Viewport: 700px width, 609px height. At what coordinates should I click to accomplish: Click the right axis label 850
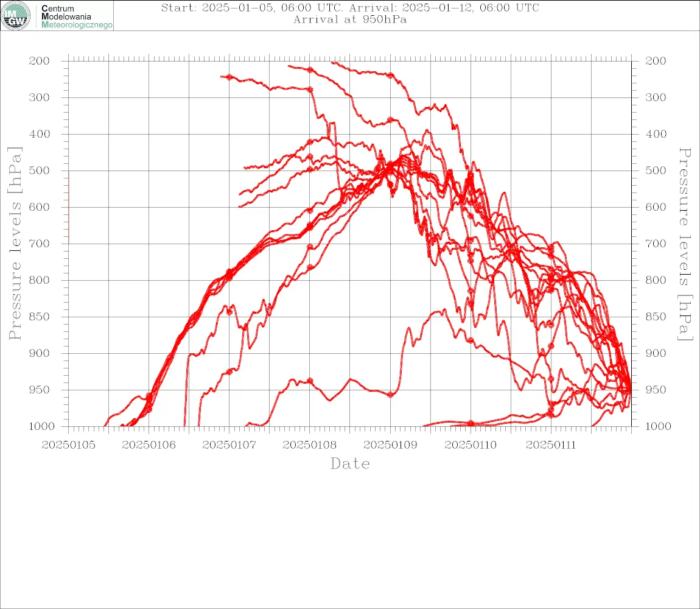656,317
